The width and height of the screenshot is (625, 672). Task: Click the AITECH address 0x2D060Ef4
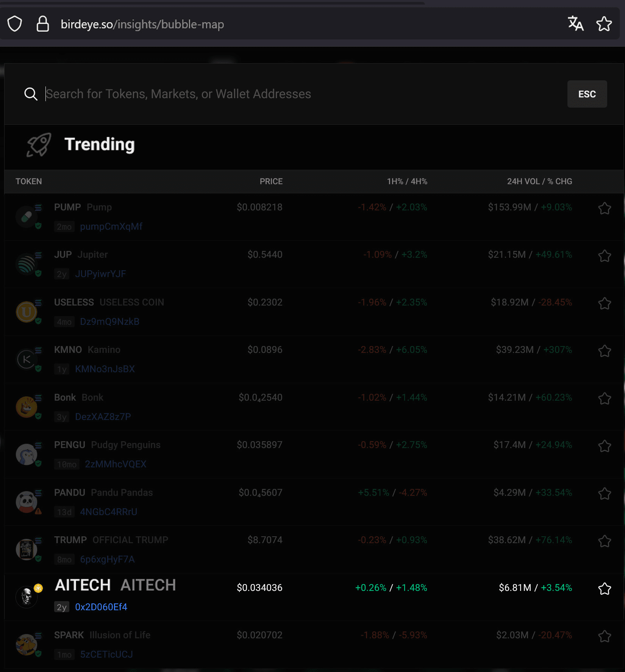tap(101, 607)
